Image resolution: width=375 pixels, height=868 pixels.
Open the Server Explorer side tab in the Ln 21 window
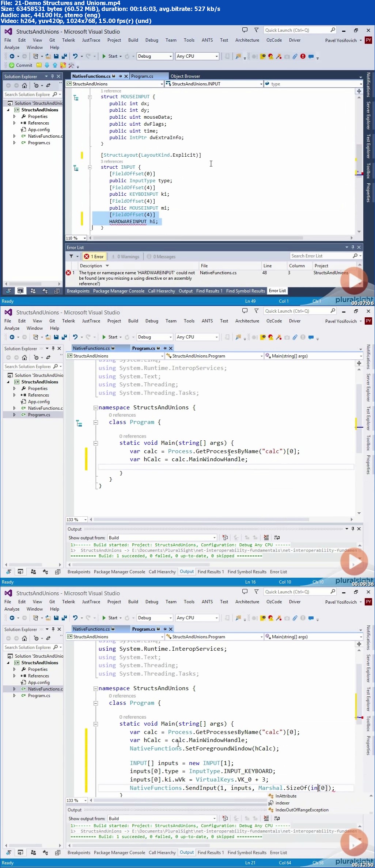point(368,668)
